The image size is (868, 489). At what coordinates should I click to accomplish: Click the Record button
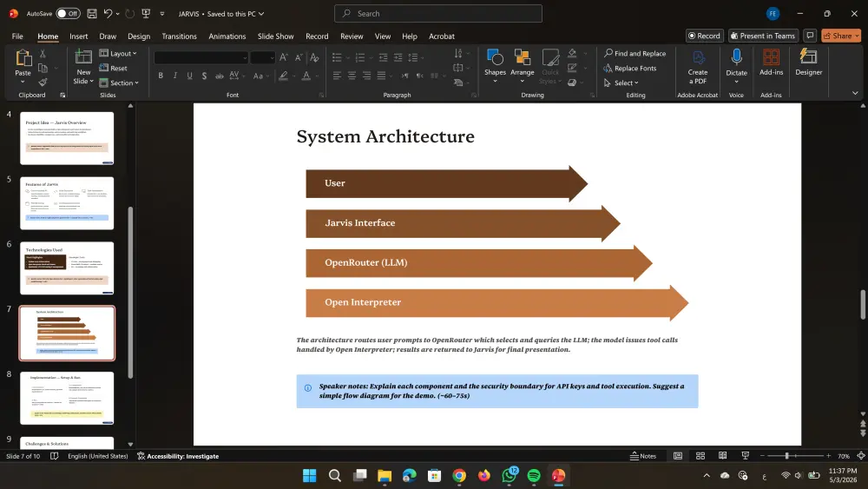click(x=704, y=36)
